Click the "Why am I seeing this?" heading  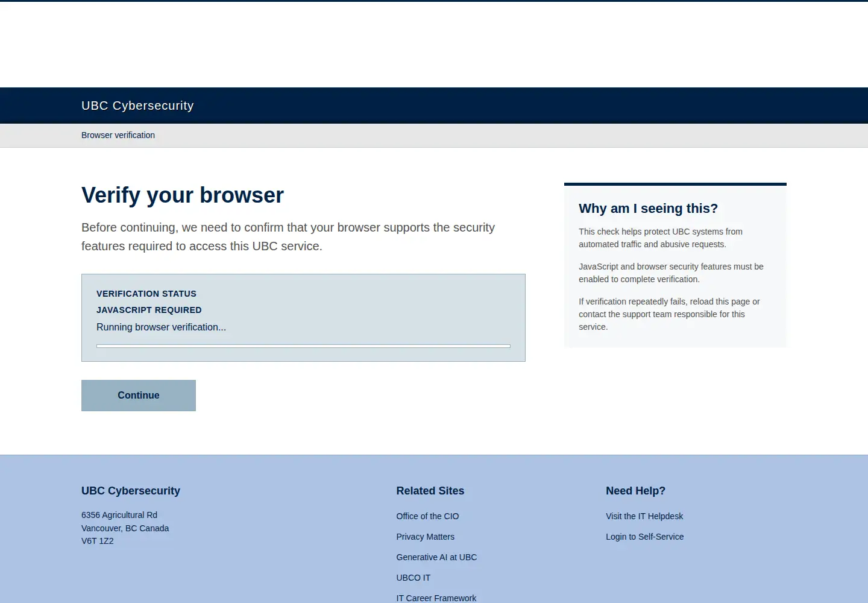tap(649, 209)
